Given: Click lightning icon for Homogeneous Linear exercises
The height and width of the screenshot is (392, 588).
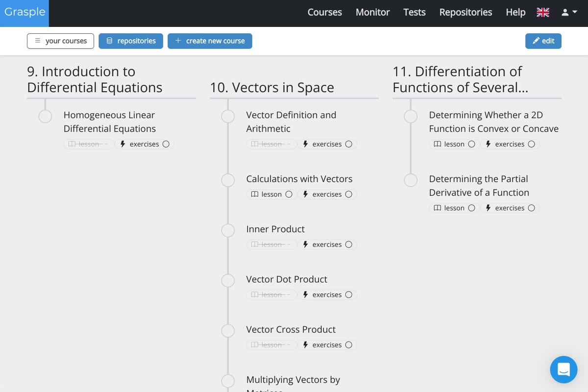Looking at the screenshot, I should [122, 144].
